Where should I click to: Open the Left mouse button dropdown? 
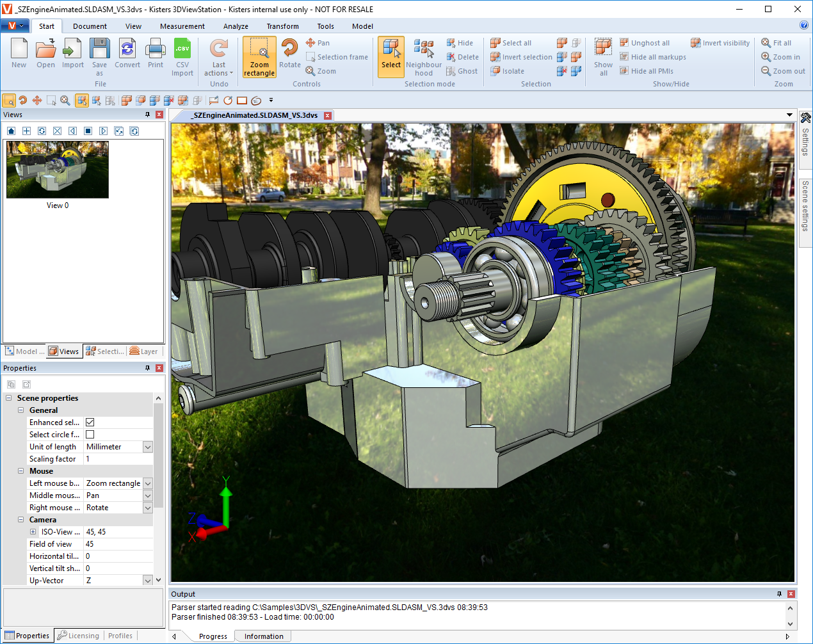[x=148, y=483]
